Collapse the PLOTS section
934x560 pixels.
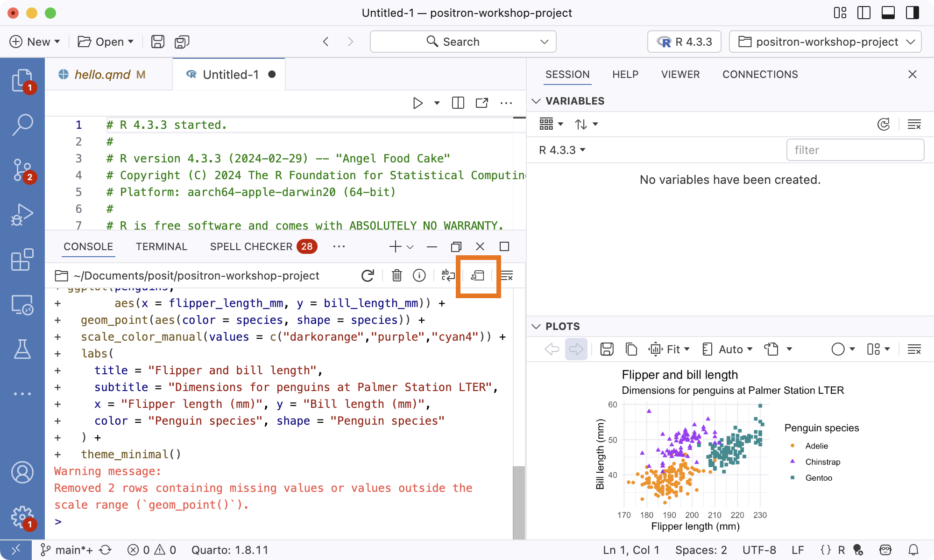536,326
